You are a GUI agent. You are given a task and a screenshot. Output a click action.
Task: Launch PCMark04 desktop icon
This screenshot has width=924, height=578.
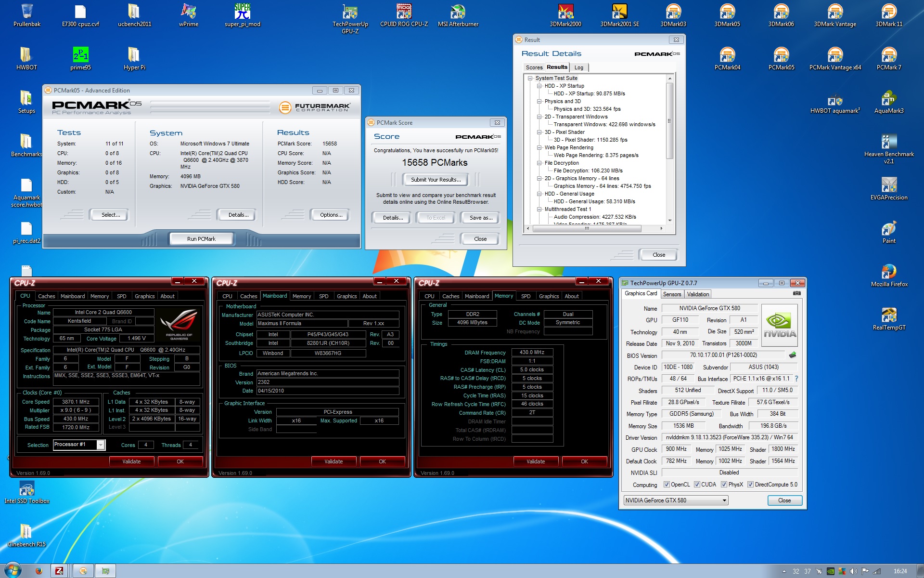click(x=727, y=58)
